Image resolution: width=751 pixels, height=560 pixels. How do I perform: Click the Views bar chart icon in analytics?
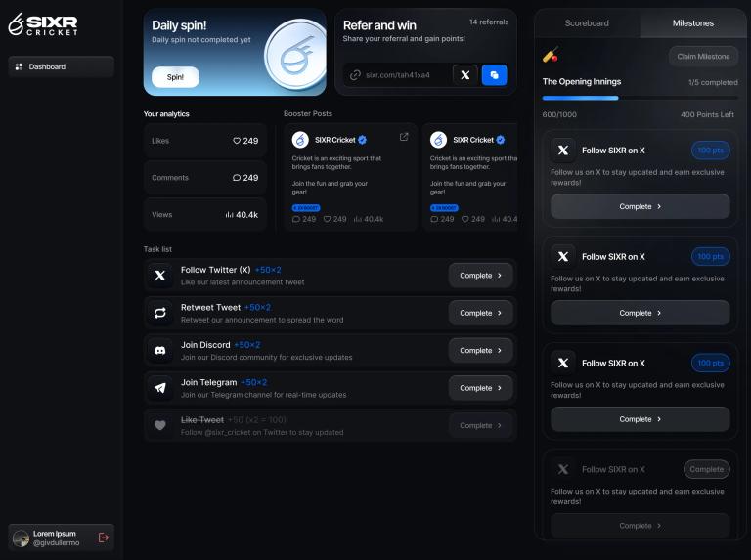(230, 215)
